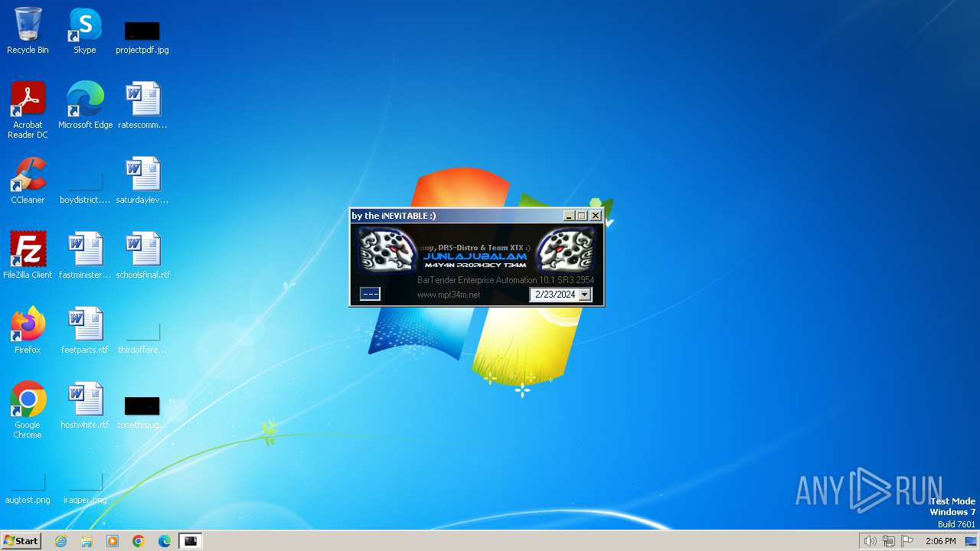Viewport: 980px width, 551px height.
Task: Select the saturdaylev Word document icon
Action: click(142, 181)
